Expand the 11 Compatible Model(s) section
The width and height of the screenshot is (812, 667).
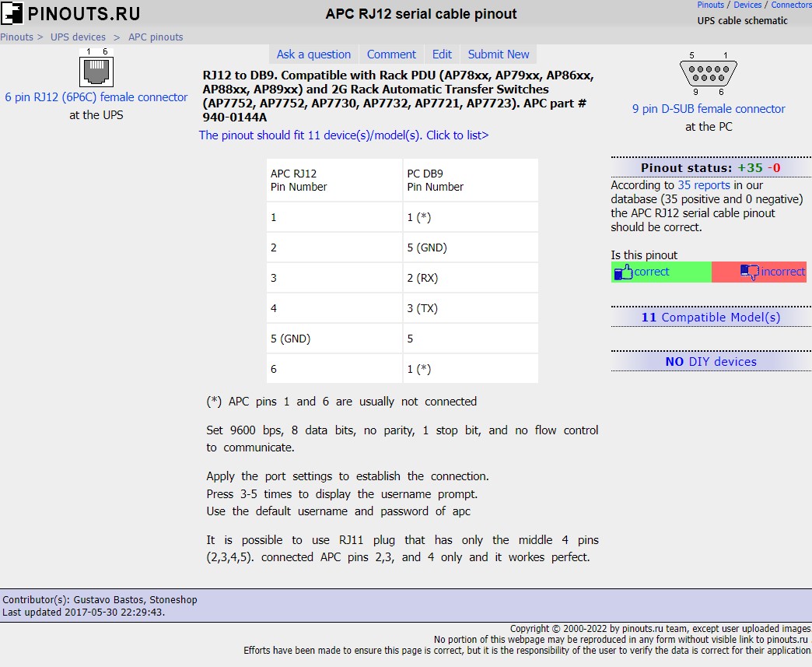point(711,318)
